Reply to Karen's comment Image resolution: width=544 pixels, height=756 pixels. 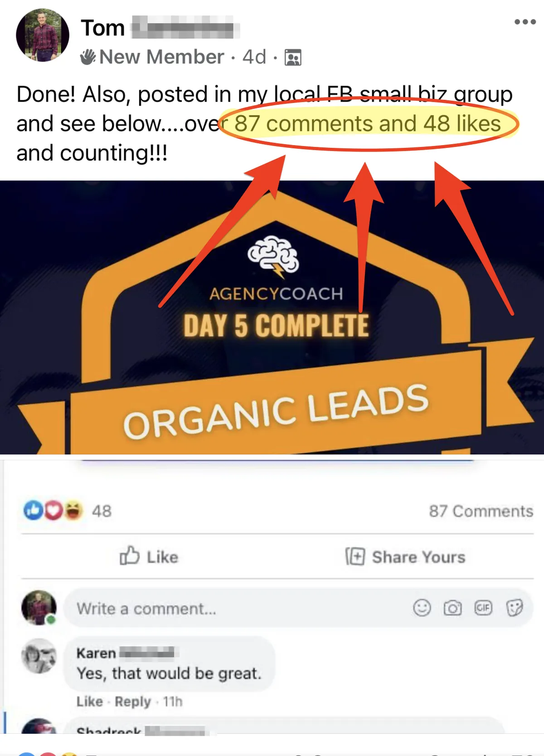[132, 702]
